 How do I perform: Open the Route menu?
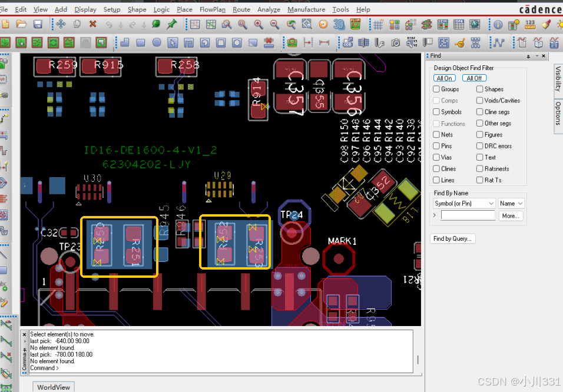click(241, 9)
